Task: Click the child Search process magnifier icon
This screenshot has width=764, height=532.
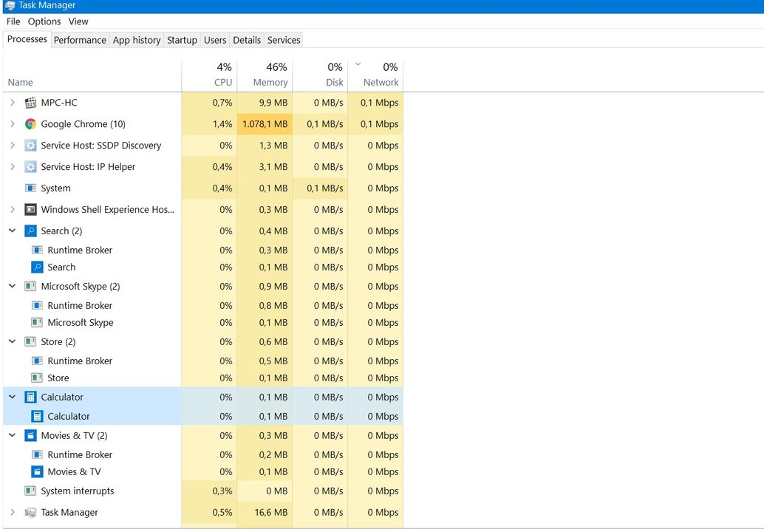Action: 37,267
